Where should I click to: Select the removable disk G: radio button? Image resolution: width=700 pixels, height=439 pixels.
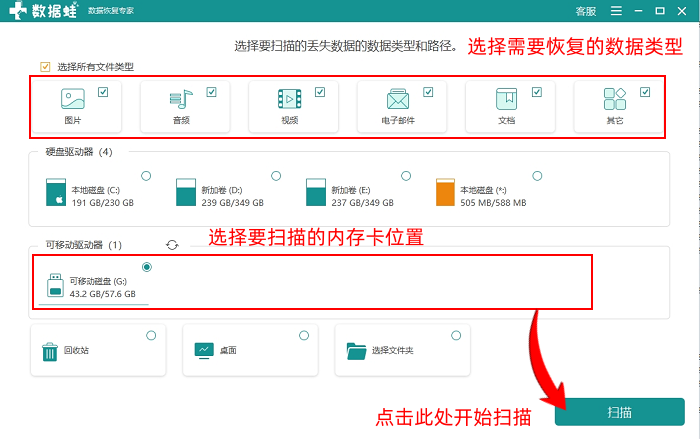(x=147, y=267)
